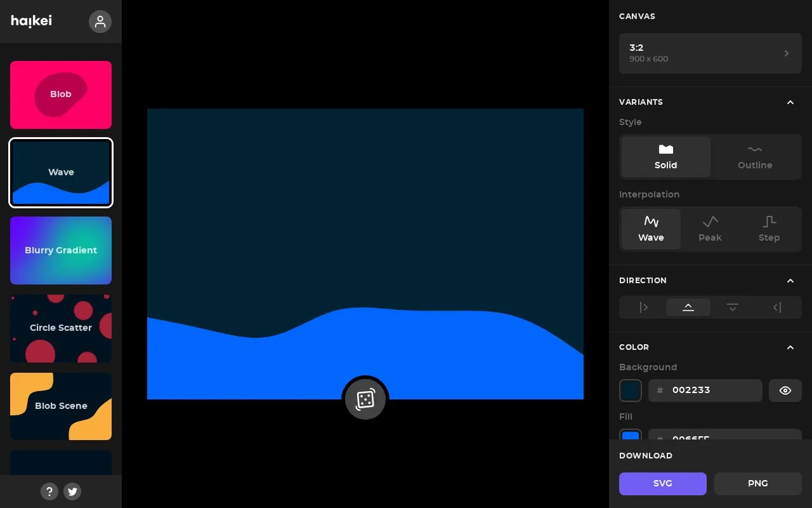Open the Twitter link icon
Screen dimensions: 812x508
click(x=72, y=491)
